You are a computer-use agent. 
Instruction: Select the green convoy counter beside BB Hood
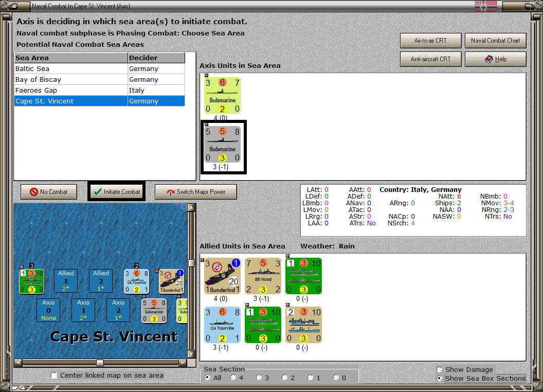[304, 276]
